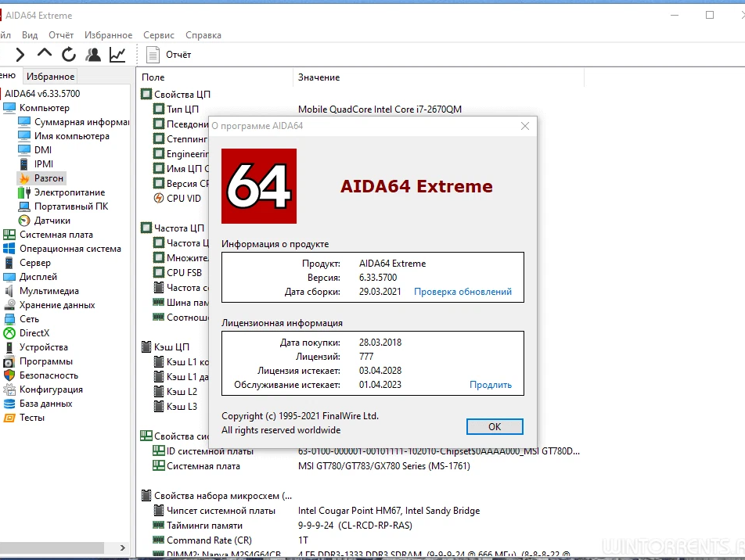Select the Компьютер tree node
745x560 pixels.
pos(44,108)
